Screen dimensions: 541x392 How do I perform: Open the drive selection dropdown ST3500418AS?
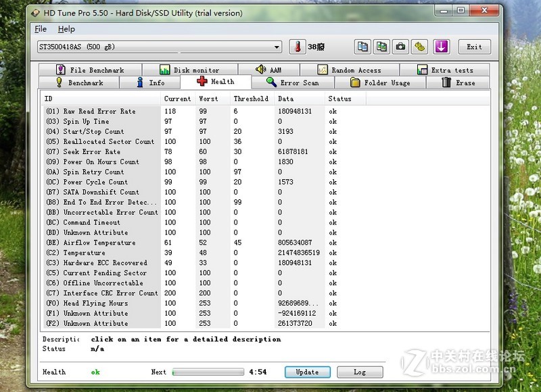[159, 47]
